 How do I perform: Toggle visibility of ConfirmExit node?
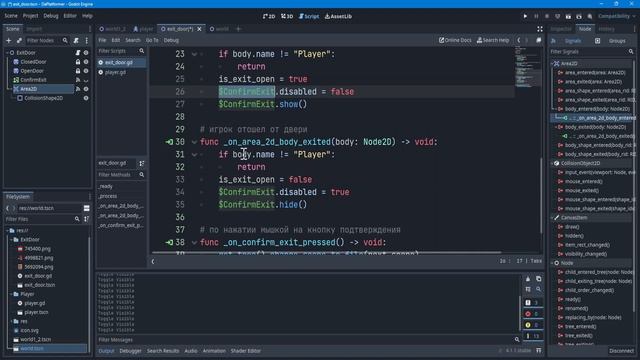(86, 80)
